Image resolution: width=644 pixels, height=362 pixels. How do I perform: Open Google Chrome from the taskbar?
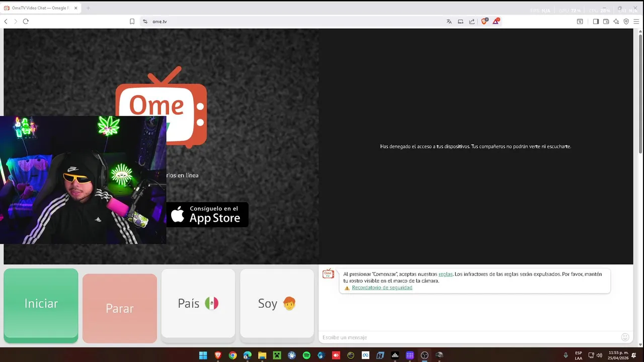point(232,355)
